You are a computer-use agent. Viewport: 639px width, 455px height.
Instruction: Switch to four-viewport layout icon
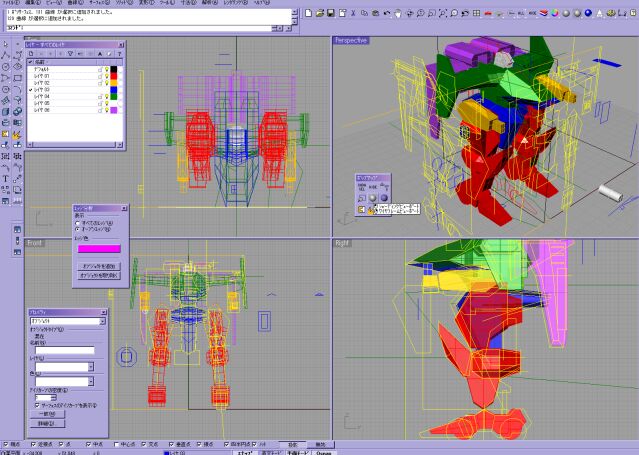click(x=476, y=13)
